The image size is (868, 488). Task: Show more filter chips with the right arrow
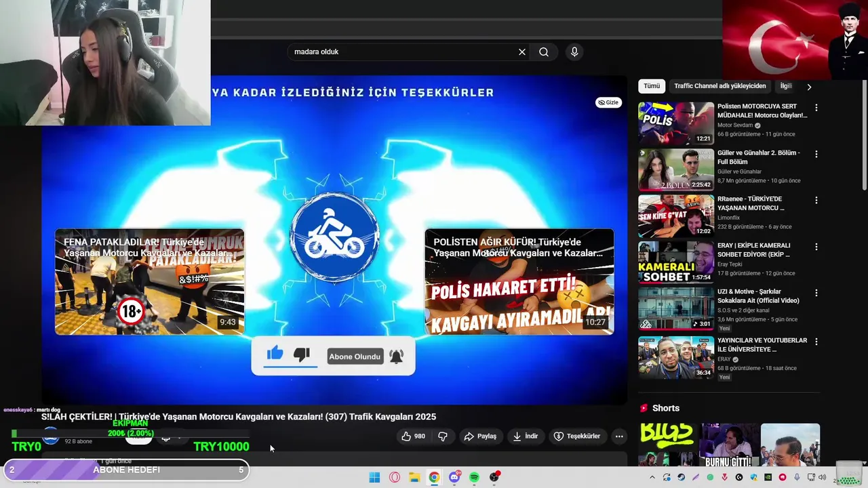809,87
